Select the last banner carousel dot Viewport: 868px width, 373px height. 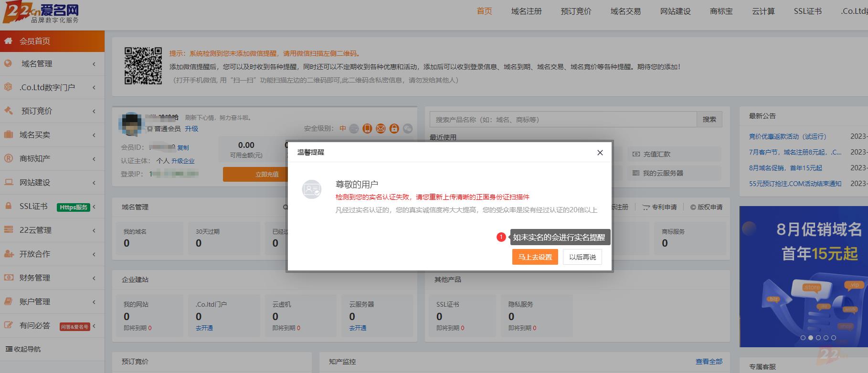point(834,338)
